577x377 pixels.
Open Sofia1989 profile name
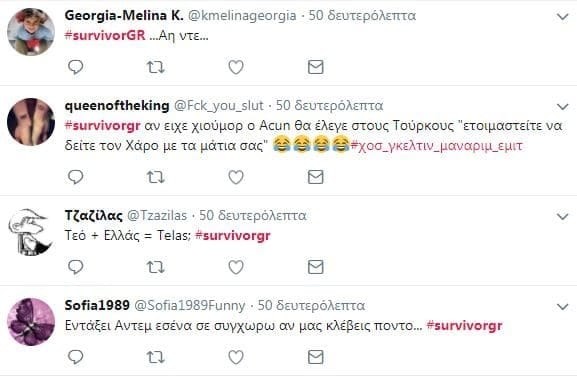[97, 305]
